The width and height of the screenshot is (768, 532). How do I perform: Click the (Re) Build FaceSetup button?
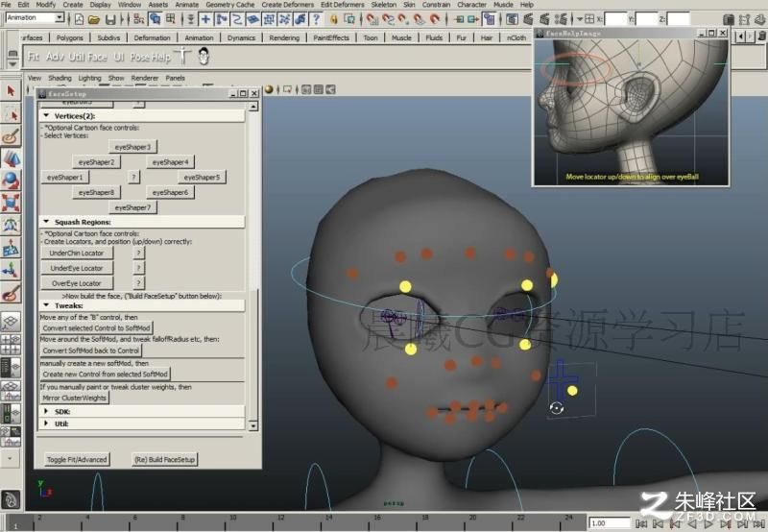[165, 460]
